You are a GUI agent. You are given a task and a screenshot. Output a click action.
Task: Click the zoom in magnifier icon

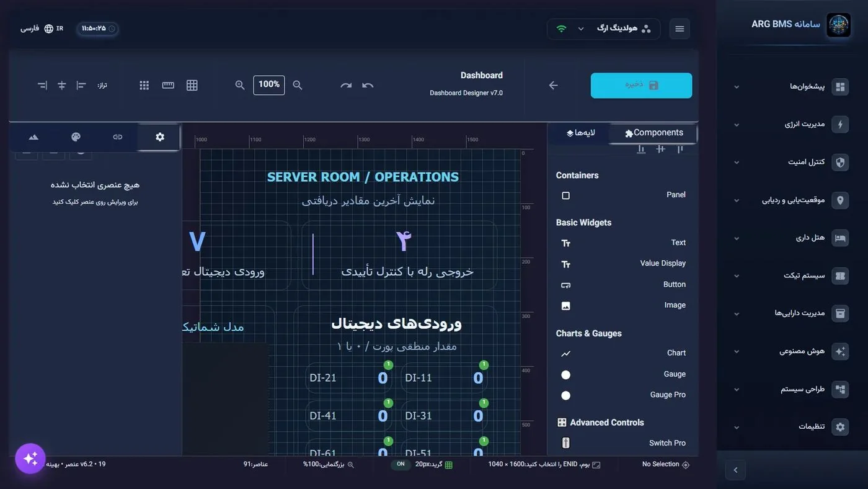tap(240, 85)
